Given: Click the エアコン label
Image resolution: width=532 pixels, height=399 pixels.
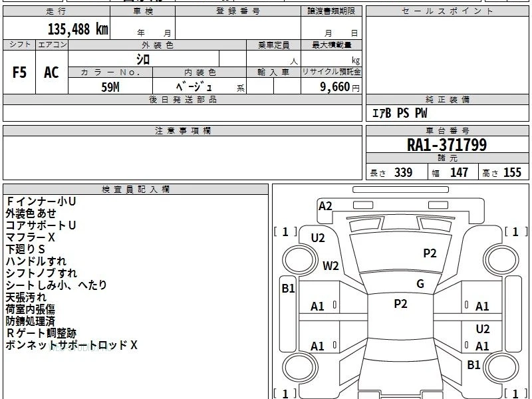Looking at the screenshot, I should (x=52, y=45).
